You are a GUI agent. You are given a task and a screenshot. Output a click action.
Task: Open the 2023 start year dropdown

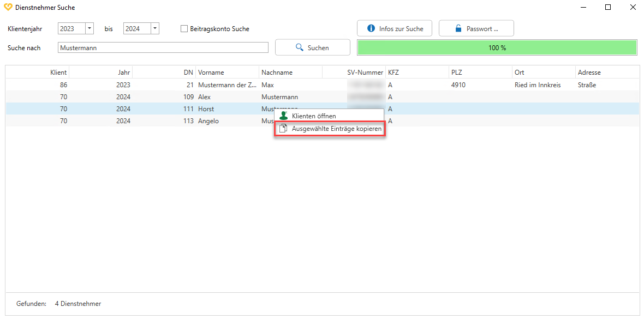90,28
